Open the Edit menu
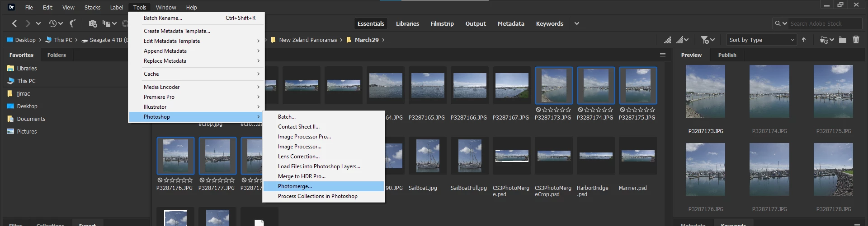 [x=47, y=7]
